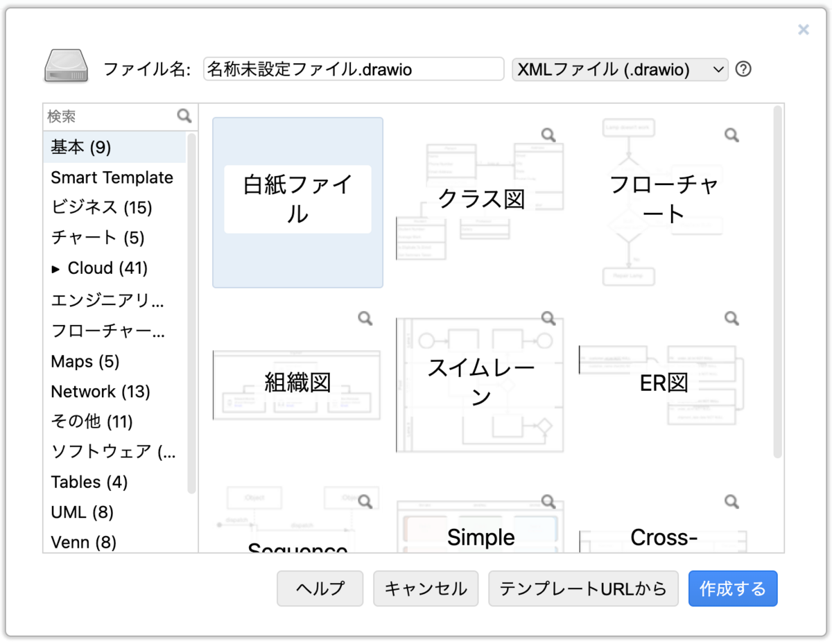Open the help question mark icon
This screenshot has width=832, height=644.
coord(743,69)
